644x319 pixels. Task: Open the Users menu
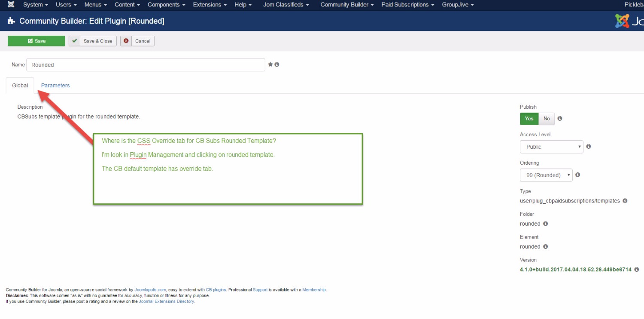pos(66,5)
